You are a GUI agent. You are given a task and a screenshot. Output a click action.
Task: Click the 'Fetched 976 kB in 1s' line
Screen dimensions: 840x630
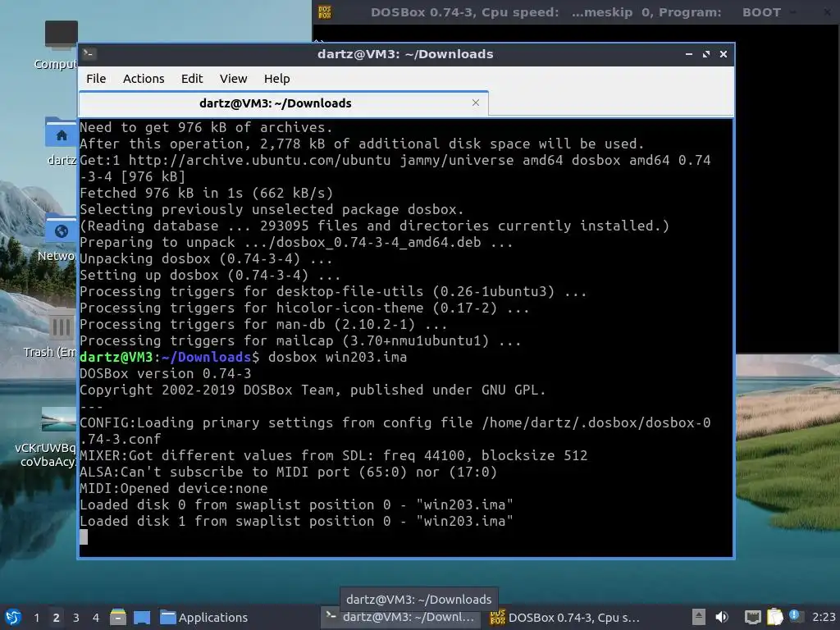[x=206, y=194]
